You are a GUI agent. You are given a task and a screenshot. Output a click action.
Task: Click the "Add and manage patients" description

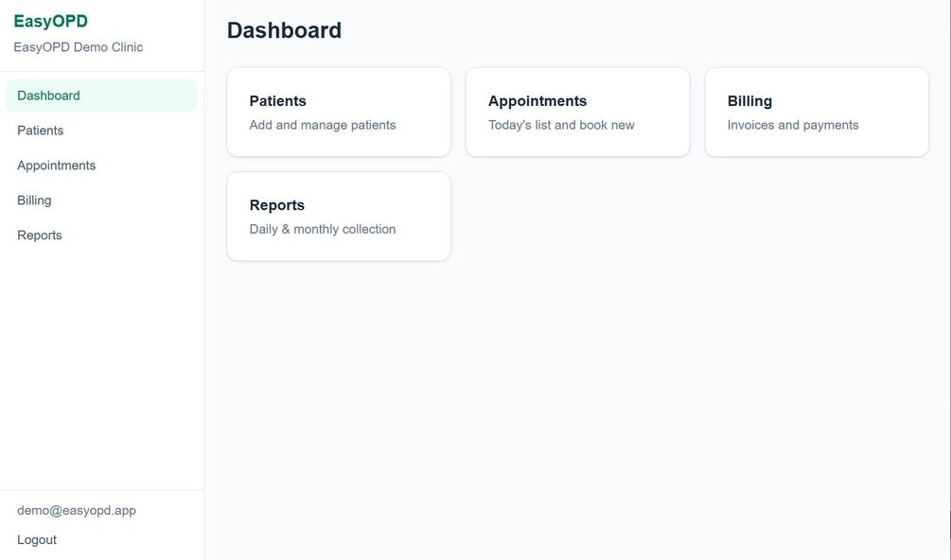[x=323, y=125]
